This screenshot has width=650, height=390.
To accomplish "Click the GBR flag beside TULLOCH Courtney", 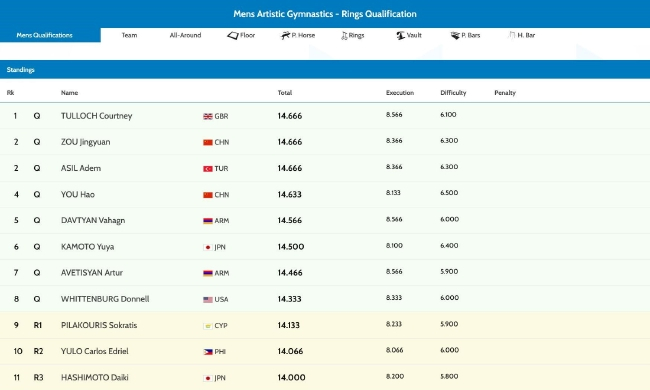I will [x=208, y=116].
